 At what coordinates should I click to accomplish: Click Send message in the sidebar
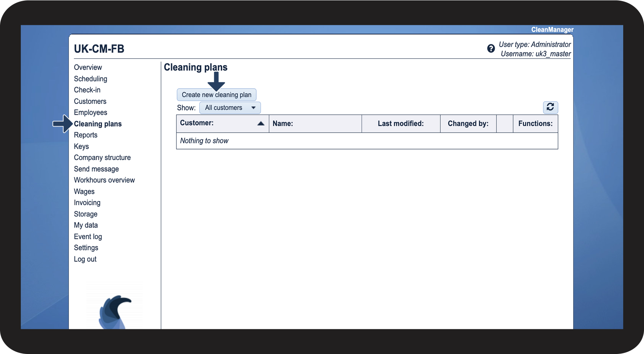coord(96,169)
